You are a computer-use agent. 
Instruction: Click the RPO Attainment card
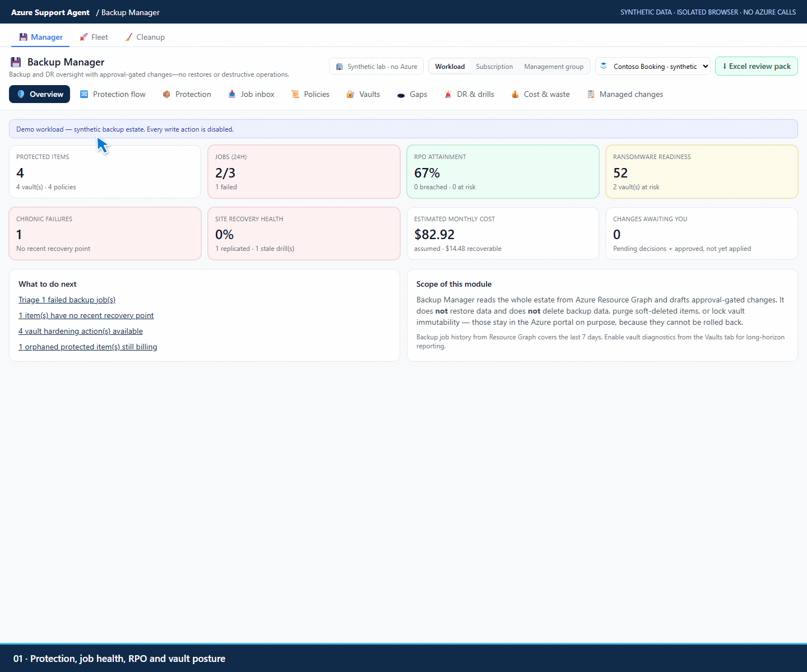(x=503, y=171)
